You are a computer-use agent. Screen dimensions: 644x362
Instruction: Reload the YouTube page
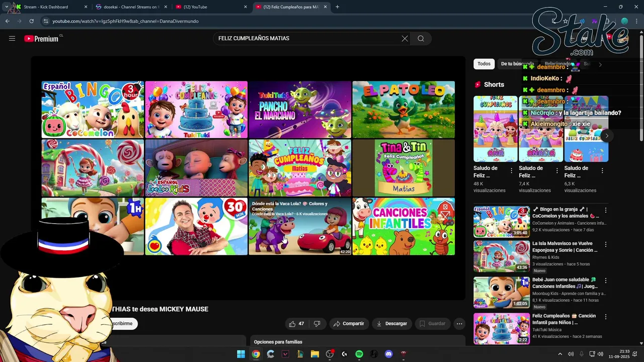point(31,21)
